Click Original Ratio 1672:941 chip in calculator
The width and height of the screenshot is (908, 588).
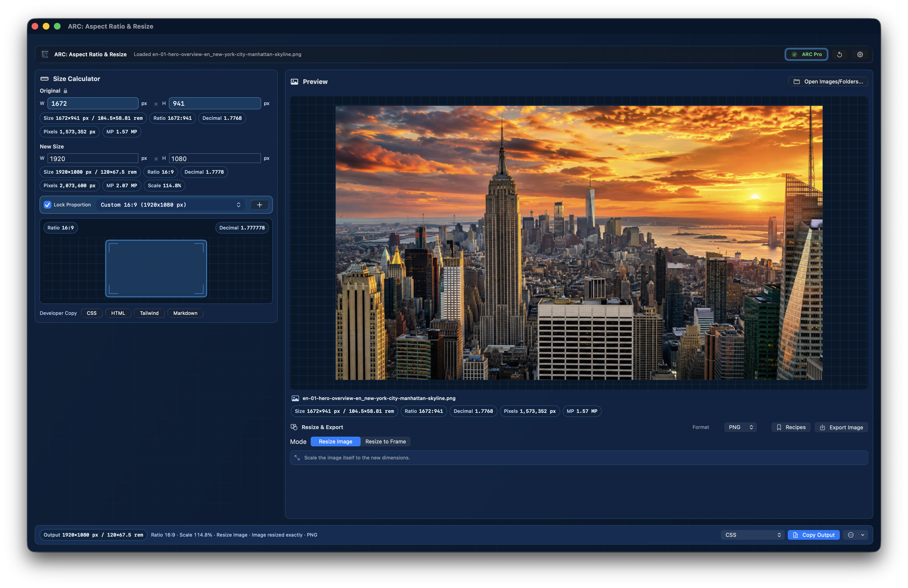point(172,118)
